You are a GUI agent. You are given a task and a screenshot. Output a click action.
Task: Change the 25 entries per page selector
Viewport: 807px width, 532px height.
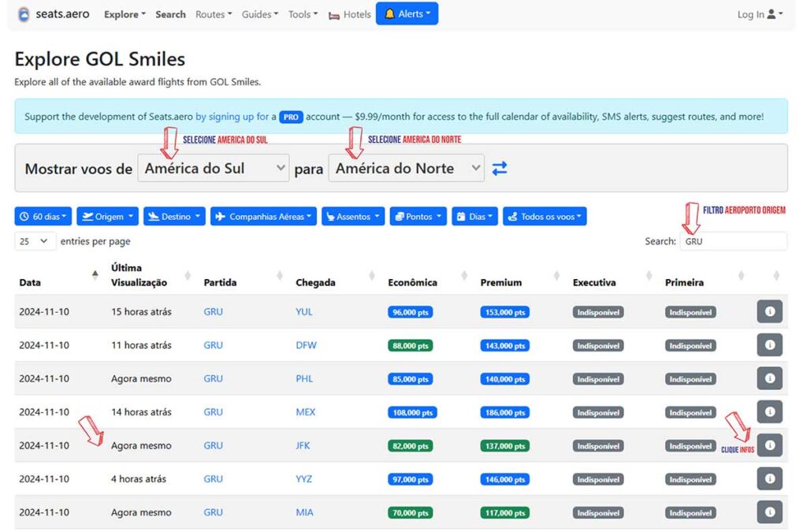coord(35,241)
